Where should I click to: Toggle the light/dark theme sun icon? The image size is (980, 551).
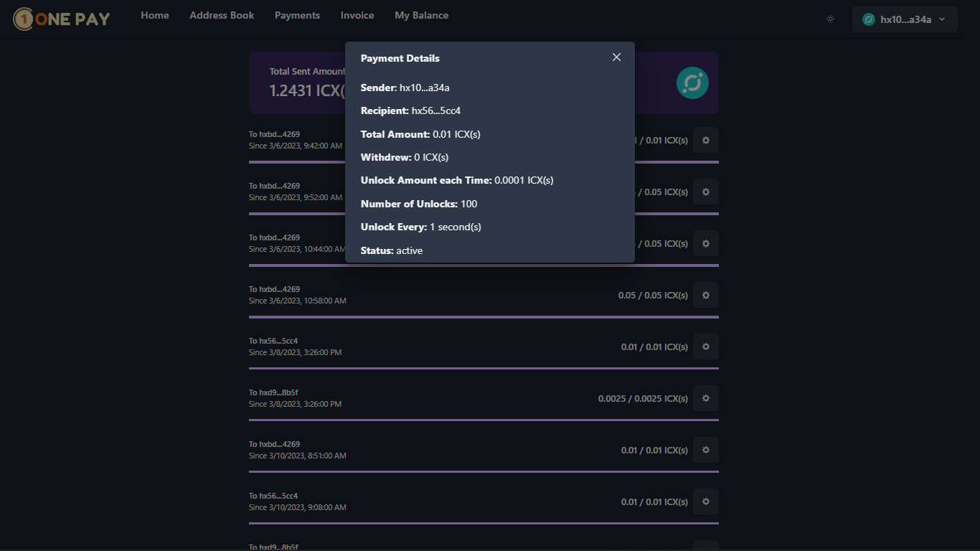click(x=830, y=19)
